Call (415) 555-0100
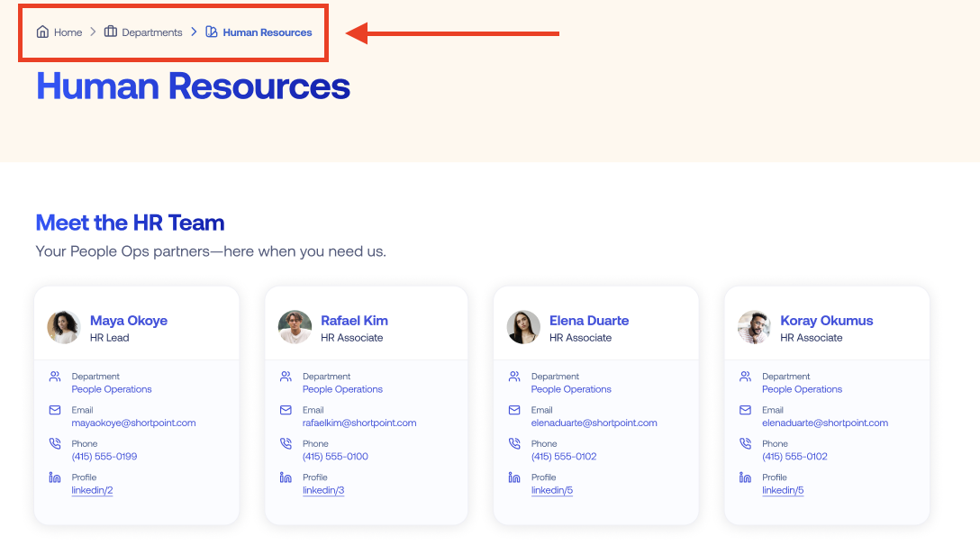 tap(335, 457)
